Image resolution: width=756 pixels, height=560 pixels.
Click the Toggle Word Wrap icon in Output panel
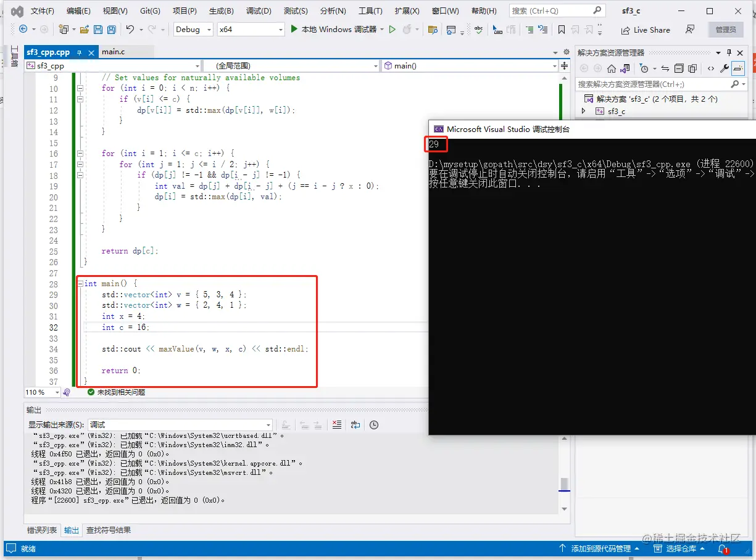point(355,425)
